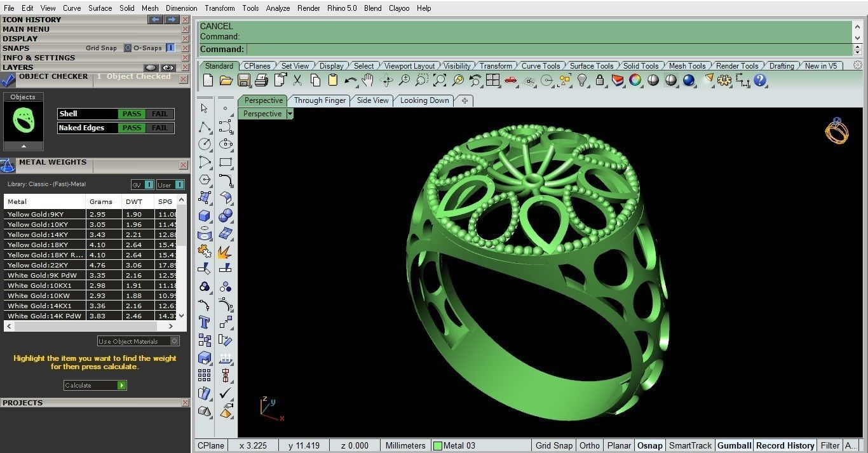Click the Explode icon
Viewport: 868px width, 453px height.
(225, 251)
